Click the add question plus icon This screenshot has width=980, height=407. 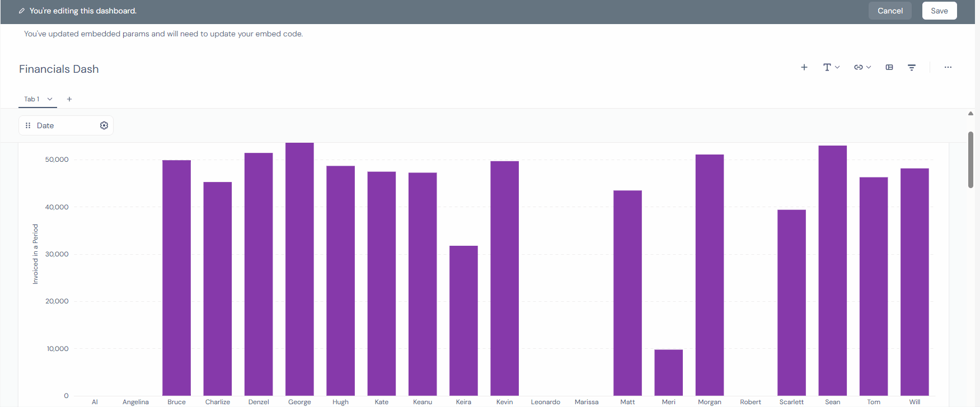[x=804, y=67]
